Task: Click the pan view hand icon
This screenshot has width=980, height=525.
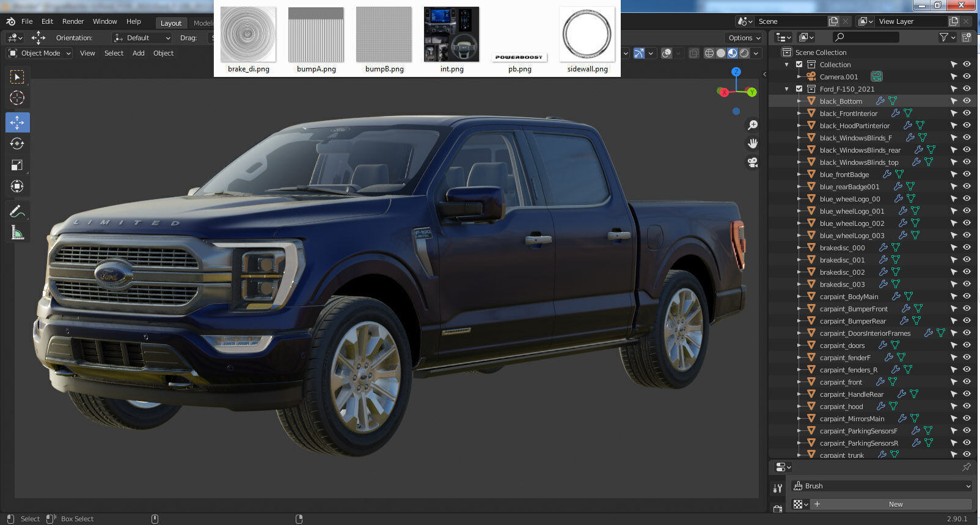Action: pos(753,143)
